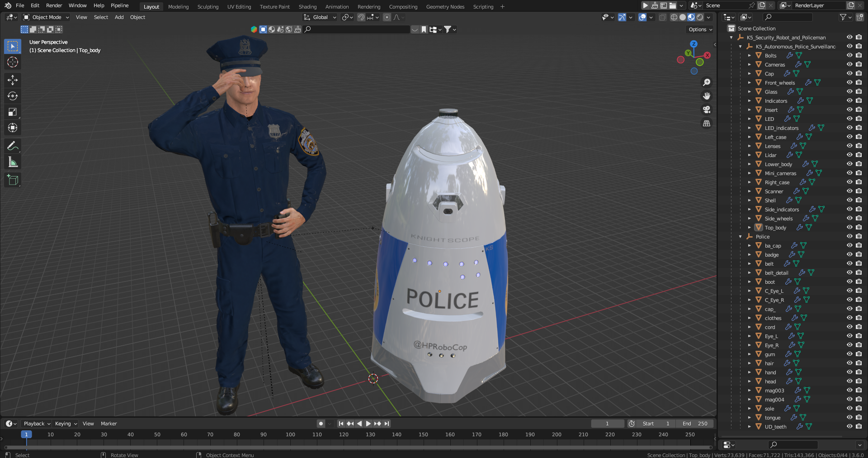Select the Add Cube tool

pos(13,180)
